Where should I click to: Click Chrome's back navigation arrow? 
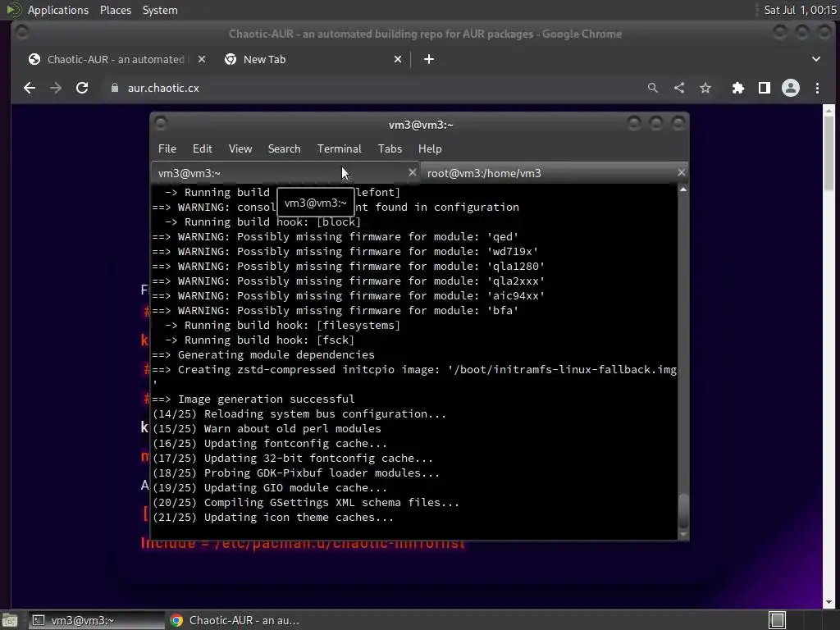30,88
